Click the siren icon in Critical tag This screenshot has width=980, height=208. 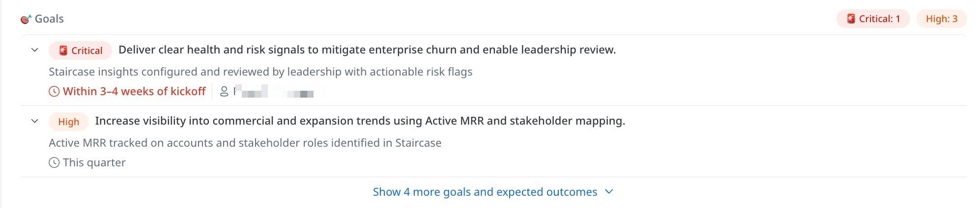coord(63,51)
